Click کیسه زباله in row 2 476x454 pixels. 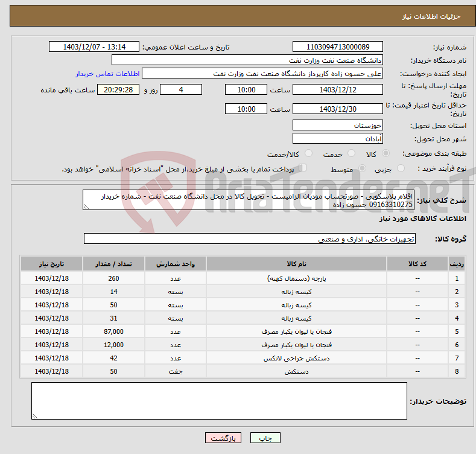click(296, 292)
